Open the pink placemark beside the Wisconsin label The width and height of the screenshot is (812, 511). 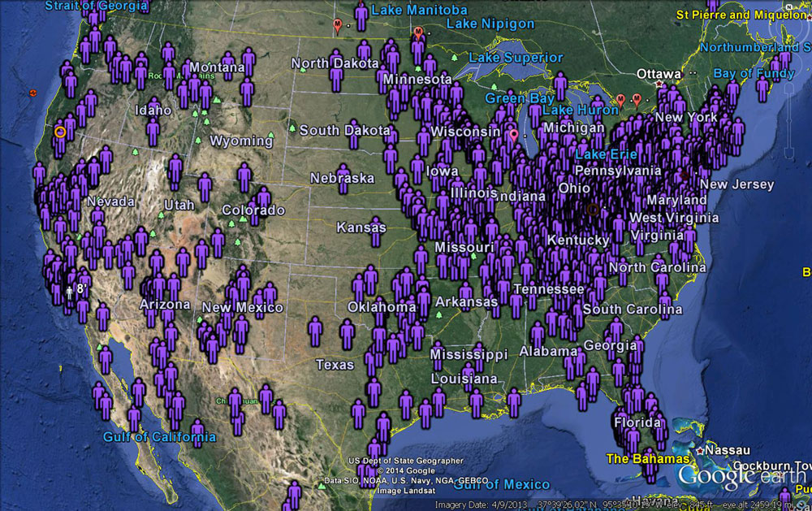(x=512, y=135)
